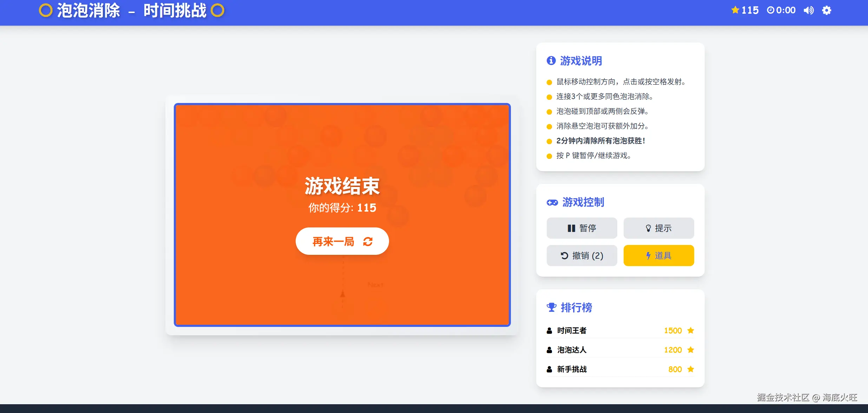The height and width of the screenshot is (413, 868).
Task: Click the 游戏结束 heading on overlay
Action: (342, 186)
